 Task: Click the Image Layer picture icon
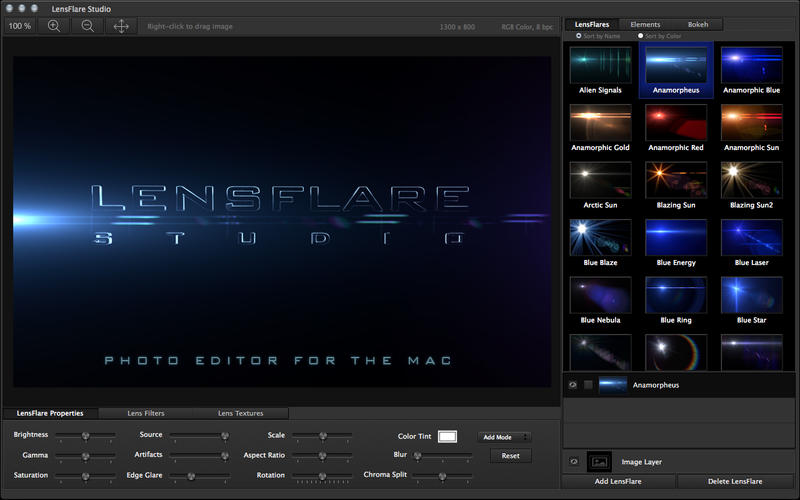[599, 462]
